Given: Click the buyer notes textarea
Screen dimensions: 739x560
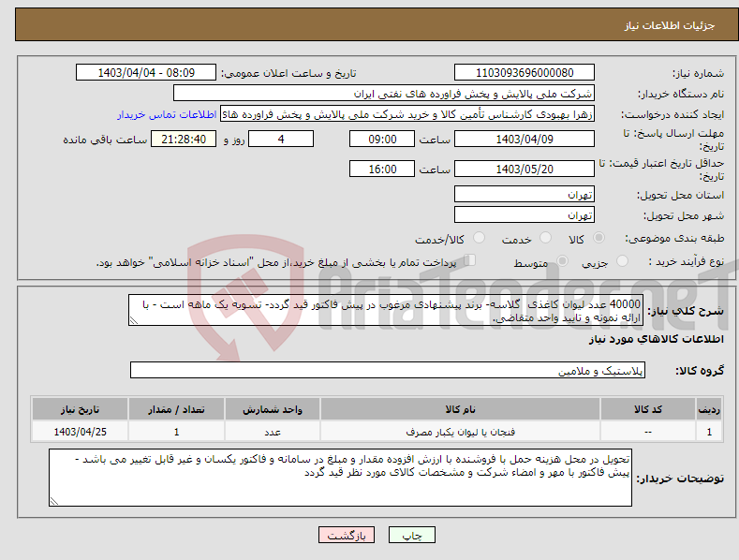Looking at the screenshot, I should click(340, 478).
